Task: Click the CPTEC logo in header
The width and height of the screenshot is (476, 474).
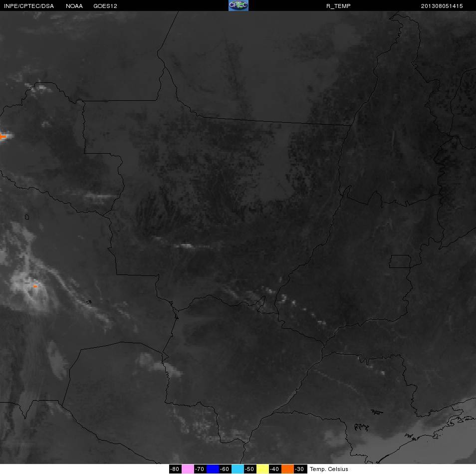Action: (238, 5)
